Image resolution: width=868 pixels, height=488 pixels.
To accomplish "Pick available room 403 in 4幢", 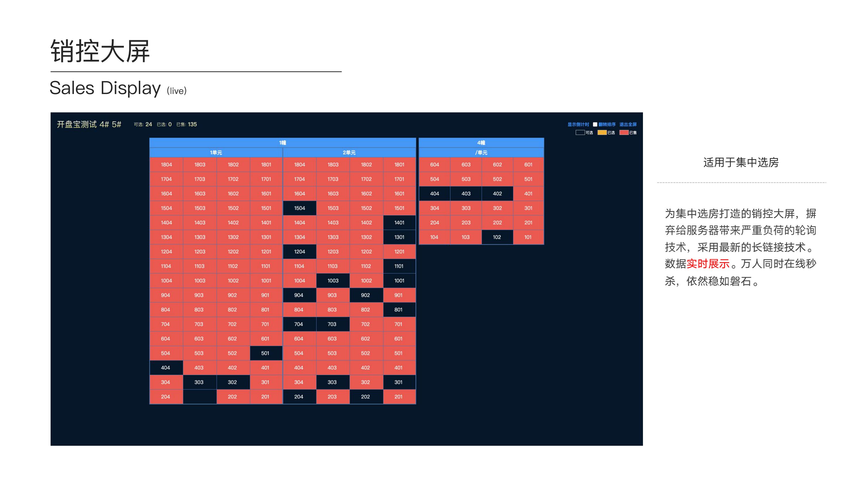I will point(466,194).
